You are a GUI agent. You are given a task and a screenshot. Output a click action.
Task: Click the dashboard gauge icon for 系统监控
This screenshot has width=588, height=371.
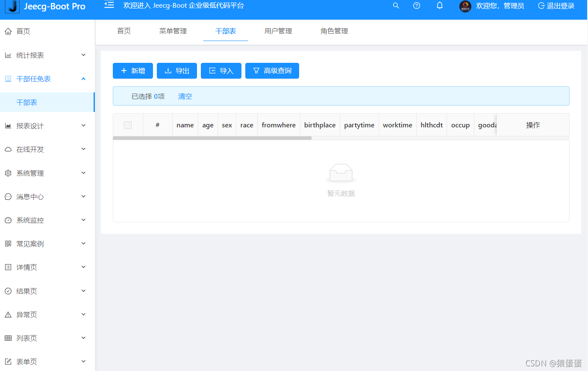click(x=8, y=220)
